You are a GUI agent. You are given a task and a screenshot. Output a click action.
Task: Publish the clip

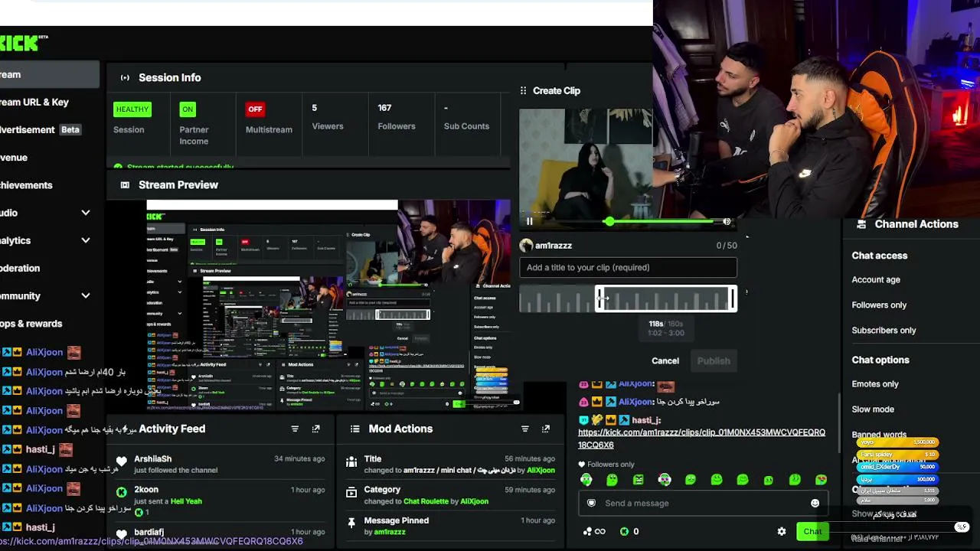(714, 360)
